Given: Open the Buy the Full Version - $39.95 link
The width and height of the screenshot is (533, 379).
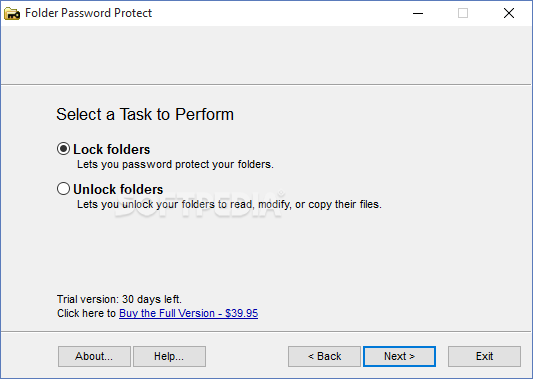Looking at the screenshot, I should click(x=189, y=313).
